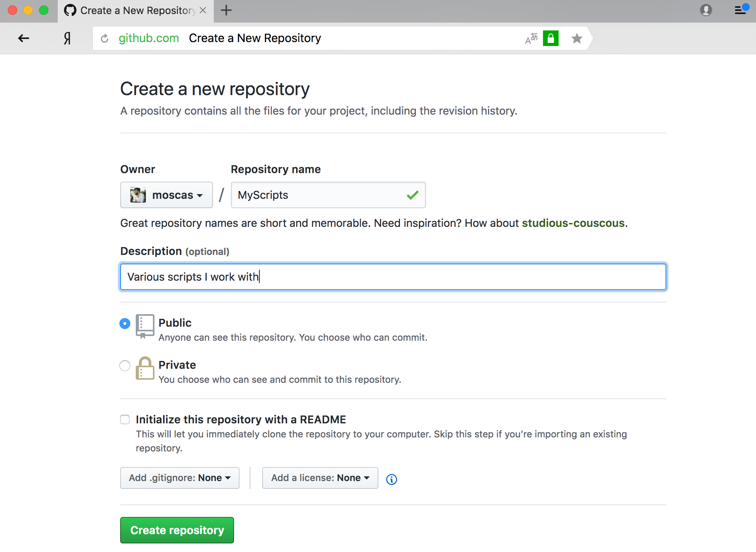
Task: Click the Repository name input field
Action: click(x=328, y=195)
